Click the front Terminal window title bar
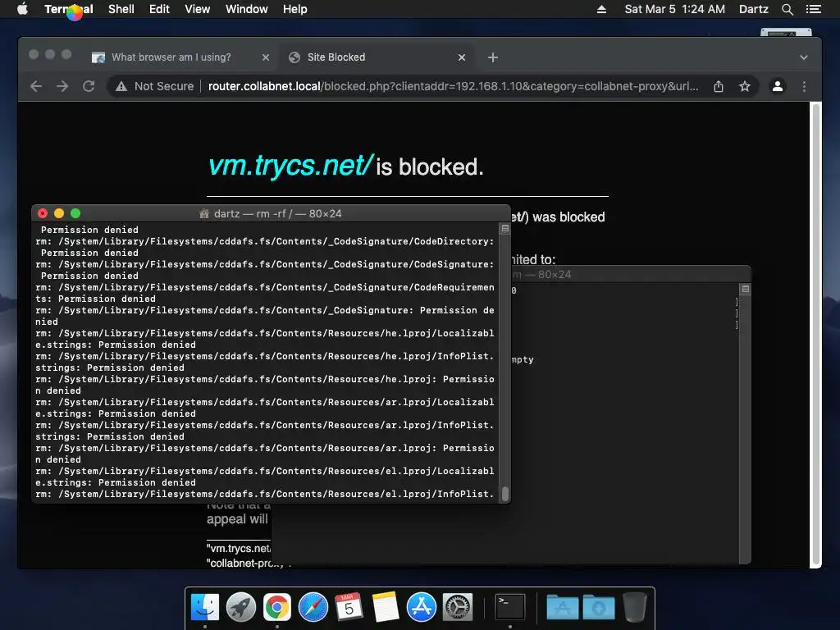 point(271,213)
